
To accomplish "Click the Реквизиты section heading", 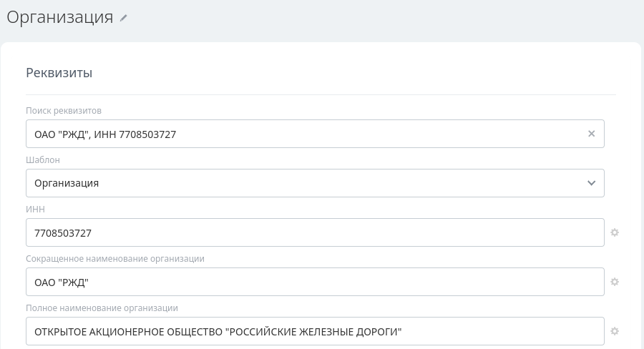I will click(59, 73).
